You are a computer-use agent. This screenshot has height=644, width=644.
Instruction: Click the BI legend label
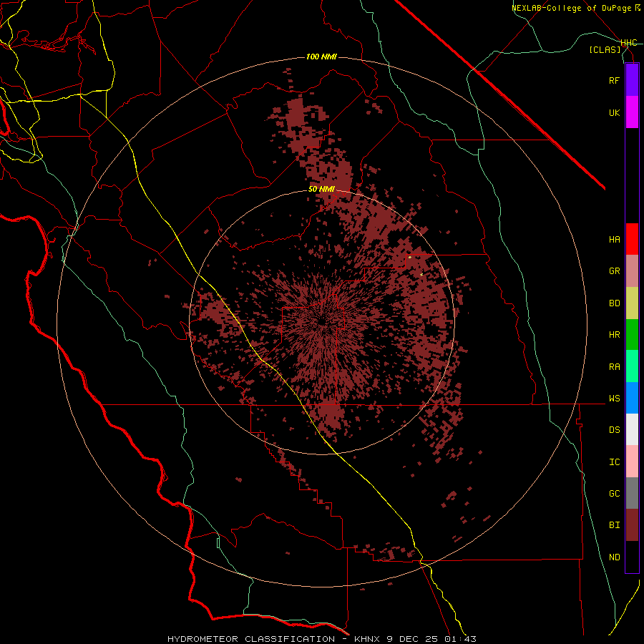click(x=614, y=525)
